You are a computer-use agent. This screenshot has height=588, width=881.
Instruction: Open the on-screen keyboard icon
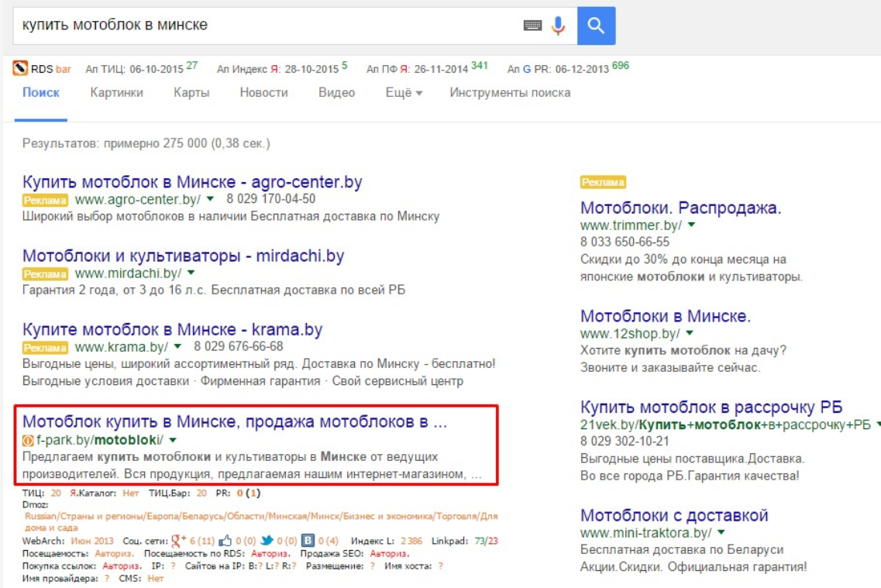click(x=532, y=26)
